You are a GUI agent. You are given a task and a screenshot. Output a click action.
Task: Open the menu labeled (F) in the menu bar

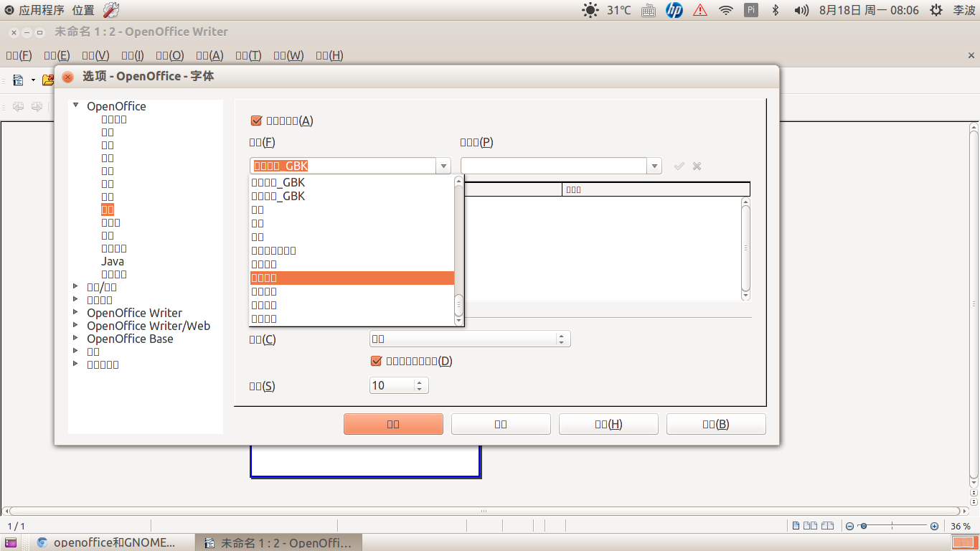point(19,55)
